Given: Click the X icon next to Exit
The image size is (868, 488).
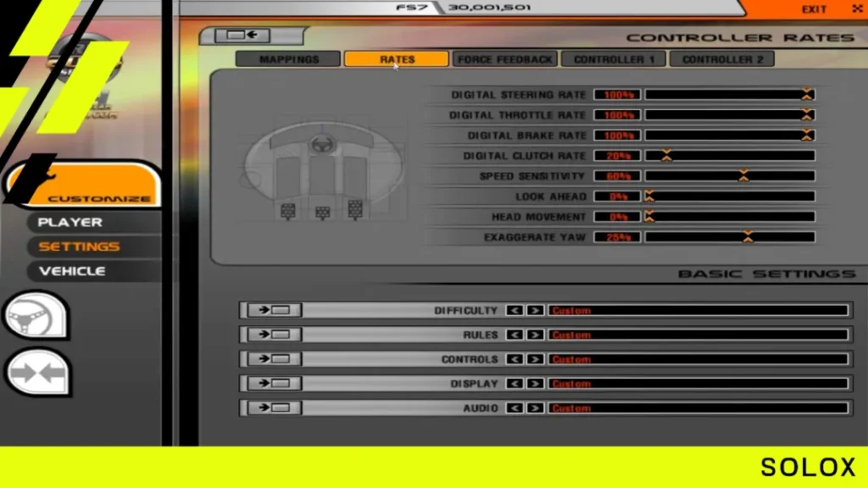Looking at the screenshot, I should pos(858,8).
